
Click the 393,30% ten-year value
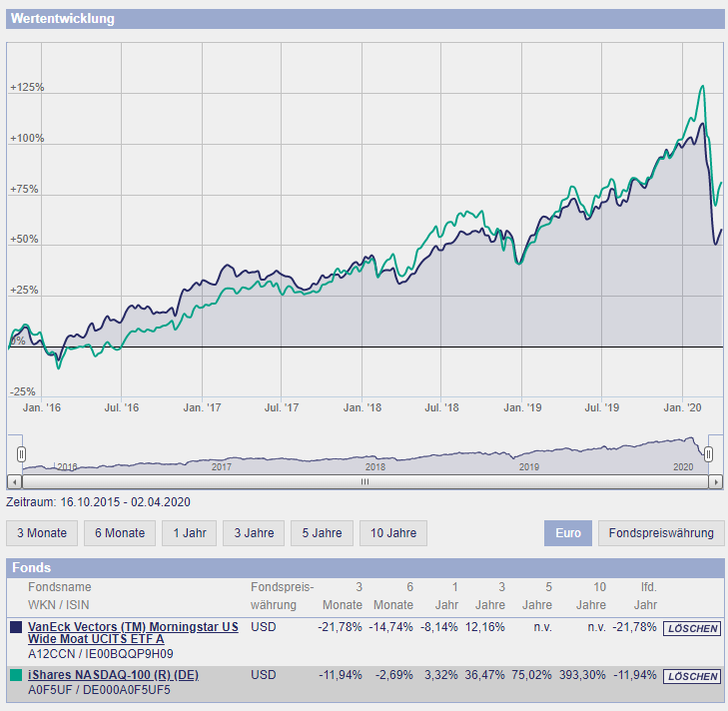(x=582, y=675)
